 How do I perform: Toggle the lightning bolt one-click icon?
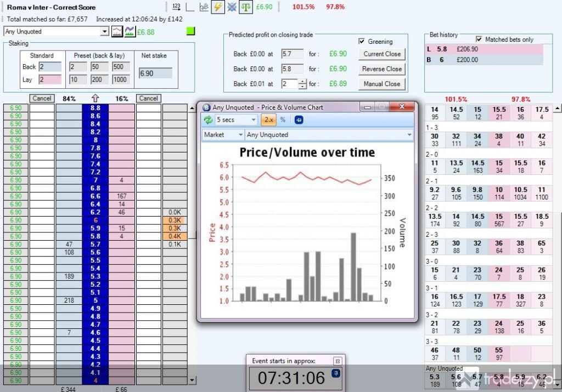(217, 7)
